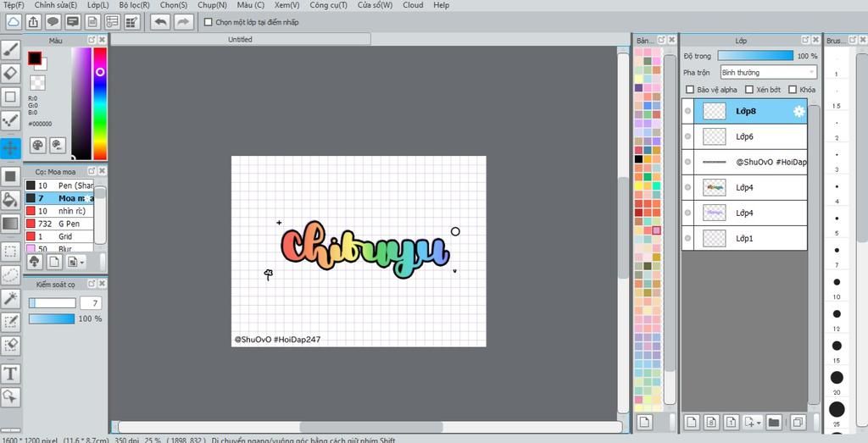
Task: Enable the Khóa lock checkbox
Action: coord(793,90)
